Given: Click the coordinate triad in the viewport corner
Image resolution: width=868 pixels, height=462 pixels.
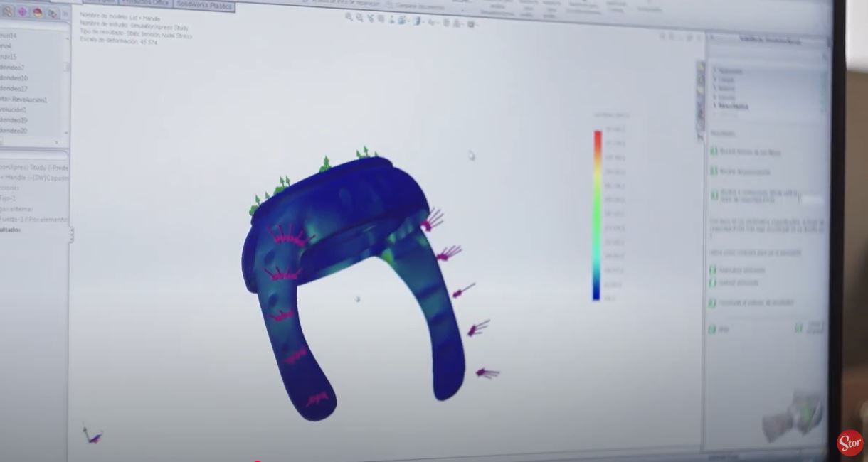Looking at the screenshot, I should pyautogui.click(x=92, y=434).
